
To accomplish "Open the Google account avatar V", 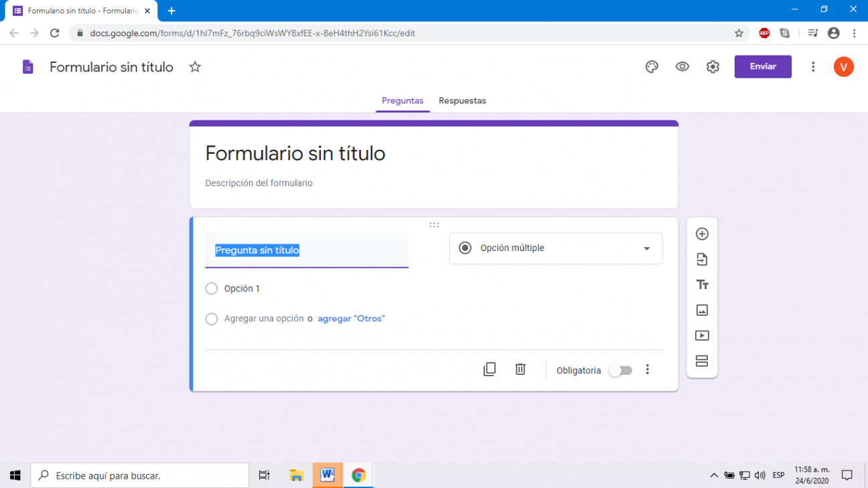I will (844, 67).
